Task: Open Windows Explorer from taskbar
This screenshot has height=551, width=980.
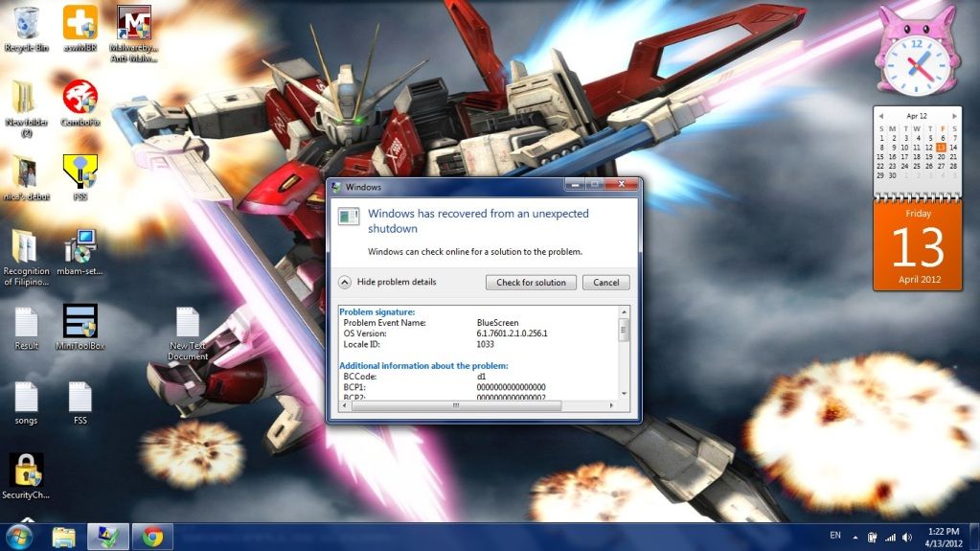Action: 64,538
